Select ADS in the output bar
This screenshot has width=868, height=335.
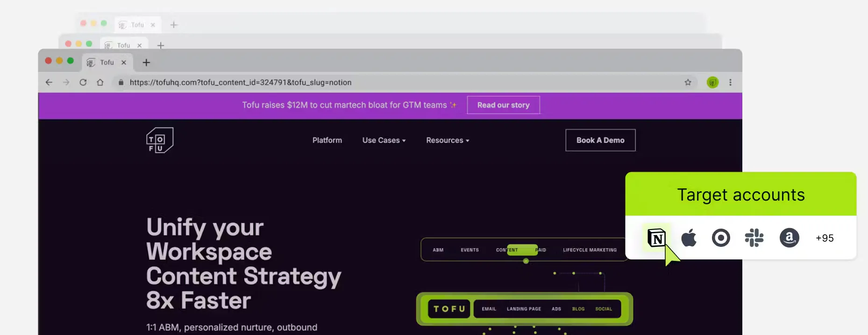556,309
